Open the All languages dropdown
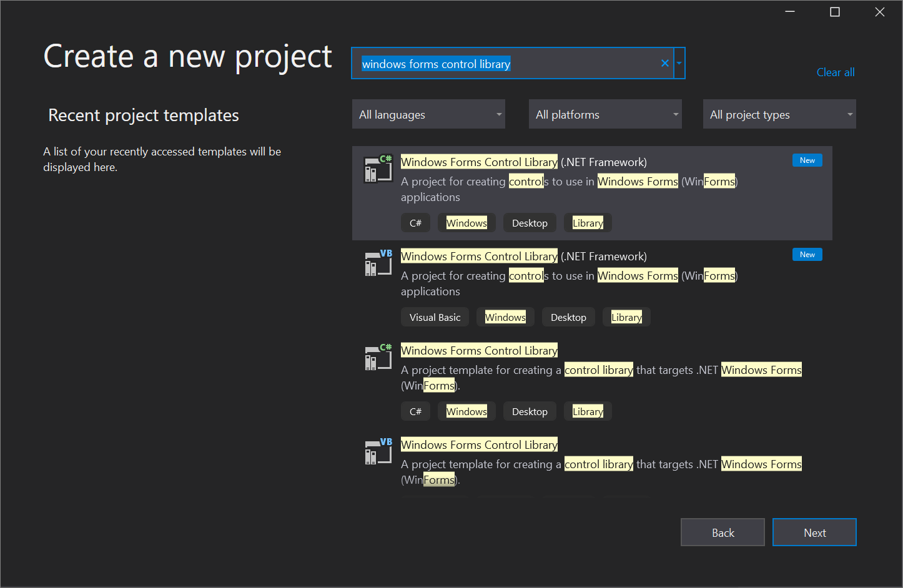903x588 pixels. [428, 114]
